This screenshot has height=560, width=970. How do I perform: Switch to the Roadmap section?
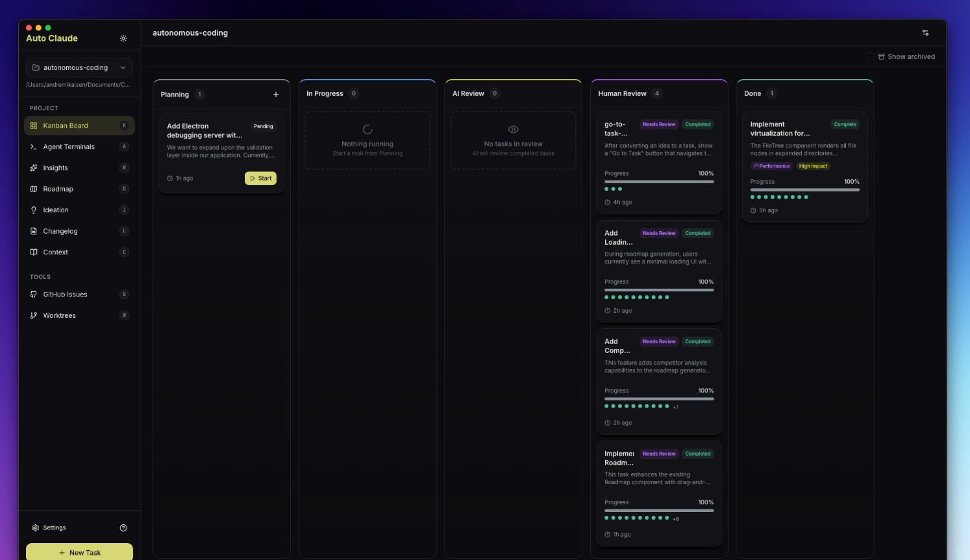click(x=58, y=189)
